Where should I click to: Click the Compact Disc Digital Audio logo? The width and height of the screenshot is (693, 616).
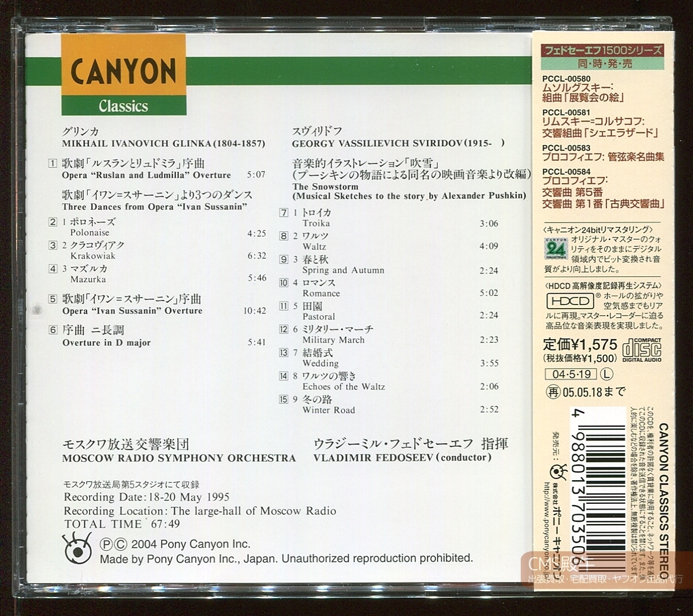coord(642,351)
